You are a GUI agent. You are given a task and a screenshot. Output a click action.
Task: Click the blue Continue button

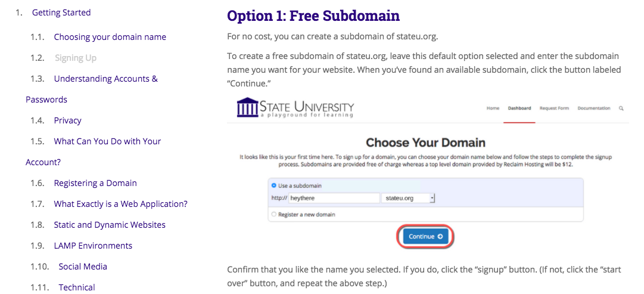(x=425, y=236)
